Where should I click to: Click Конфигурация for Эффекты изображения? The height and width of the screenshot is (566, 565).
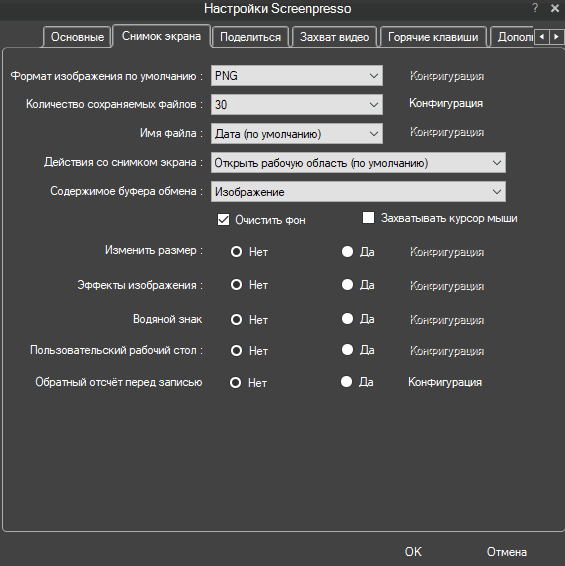click(447, 286)
